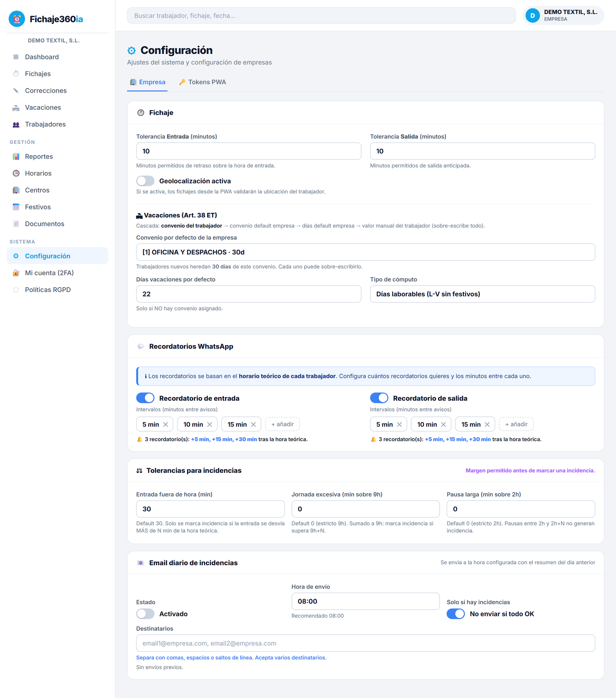This screenshot has height=698, width=616.
Task: Open Trabajadores from the sidebar
Action: pos(57,124)
